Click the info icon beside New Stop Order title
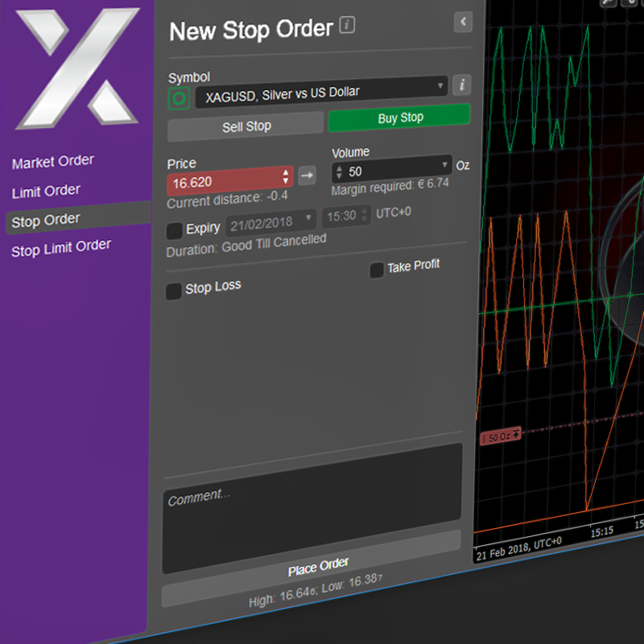This screenshot has width=644, height=644. [347, 25]
